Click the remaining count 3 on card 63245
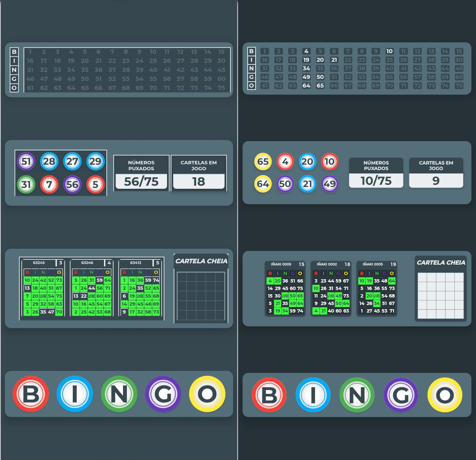476x460 pixels. [x=60, y=262]
